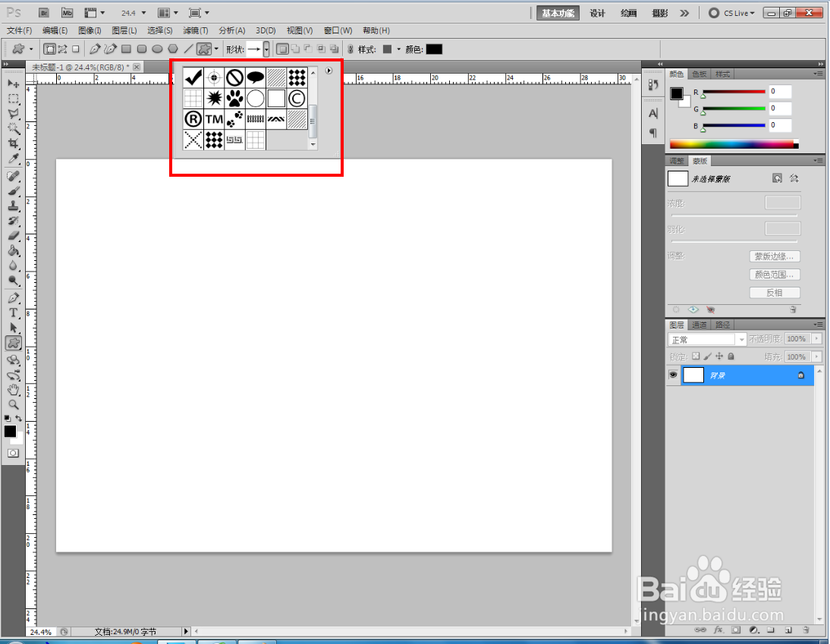Select the Healing Brush tool
This screenshot has height=644, width=830.
coord(13,176)
